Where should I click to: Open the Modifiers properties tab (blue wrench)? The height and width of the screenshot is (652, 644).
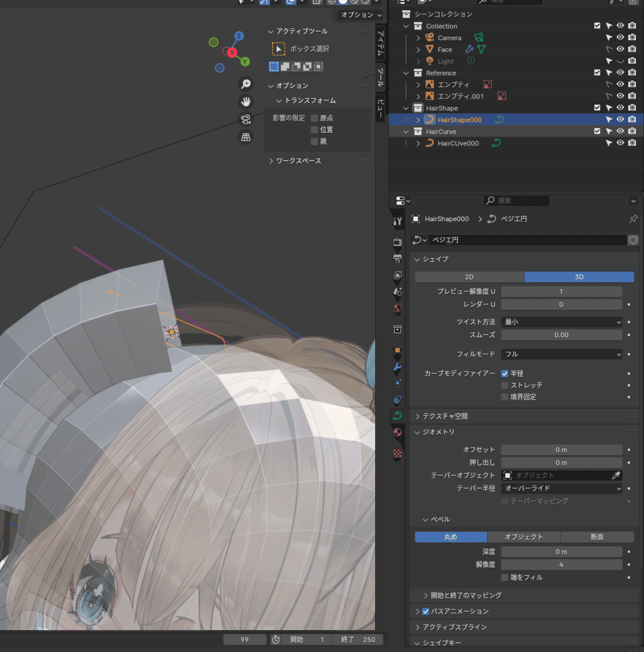point(397,367)
